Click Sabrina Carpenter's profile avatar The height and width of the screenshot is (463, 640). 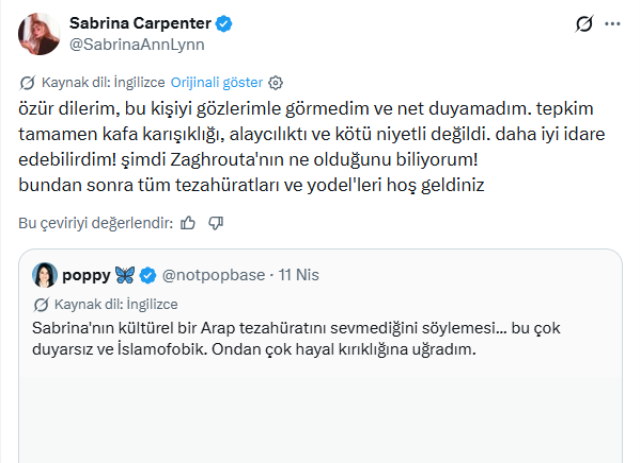click(40, 34)
